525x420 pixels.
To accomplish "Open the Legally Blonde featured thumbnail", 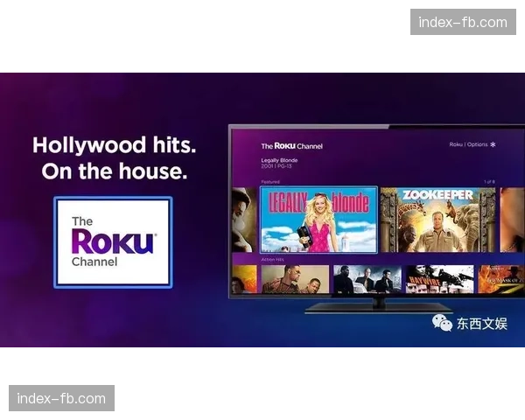I will [318, 220].
